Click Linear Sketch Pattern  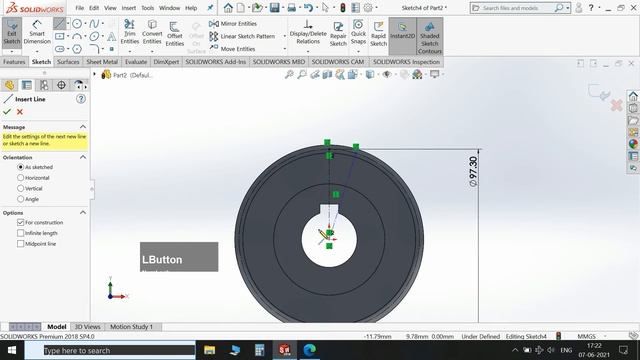[242, 36]
